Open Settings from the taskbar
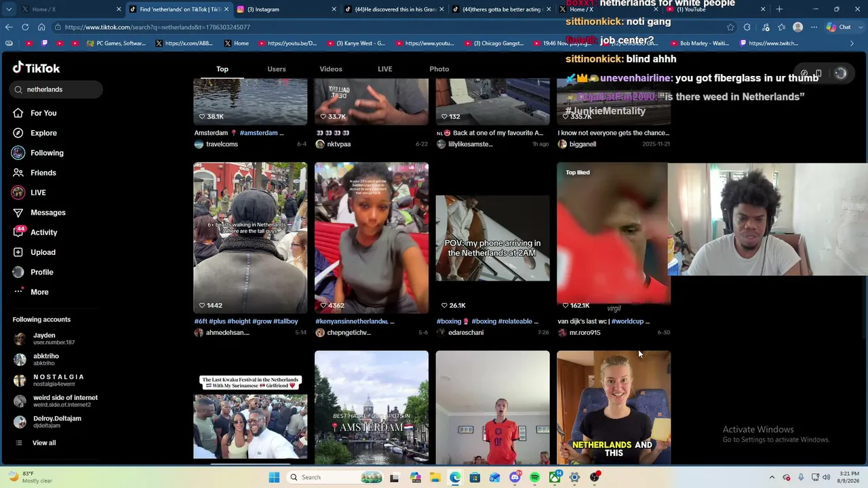Viewport: 868px width, 488px height. 574,477
